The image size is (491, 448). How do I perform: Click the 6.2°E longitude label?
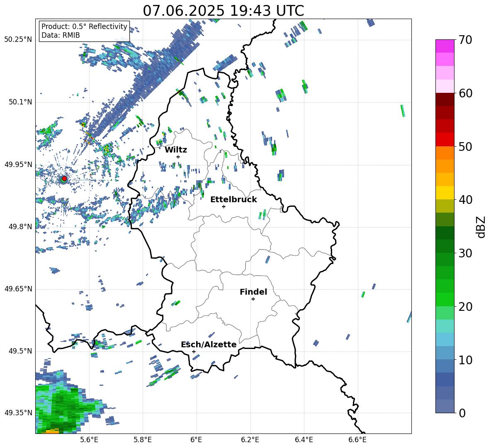tap(250, 440)
